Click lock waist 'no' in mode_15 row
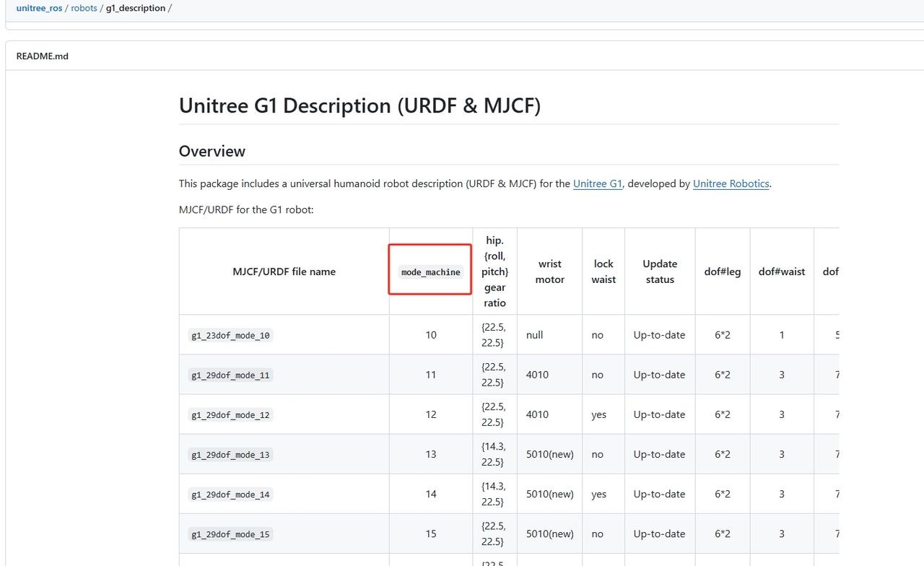The image size is (924, 566). pyautogui.click(x=598, y=534)
